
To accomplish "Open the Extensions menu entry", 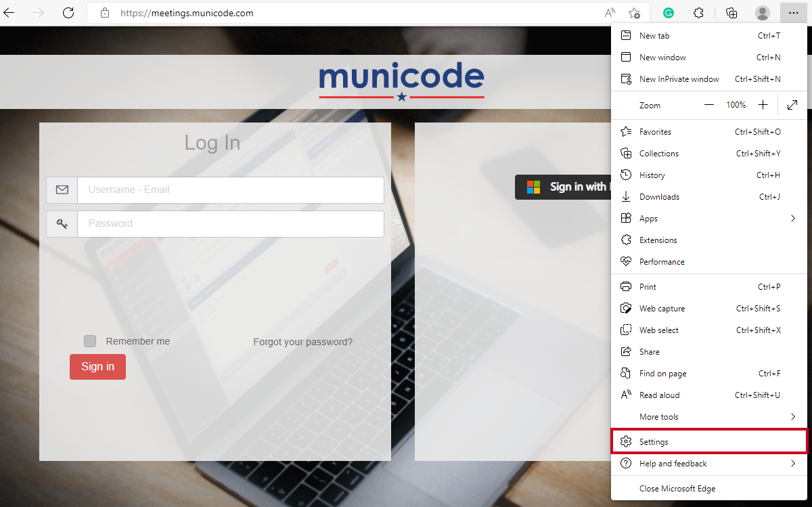I will [x=708, y=240].
